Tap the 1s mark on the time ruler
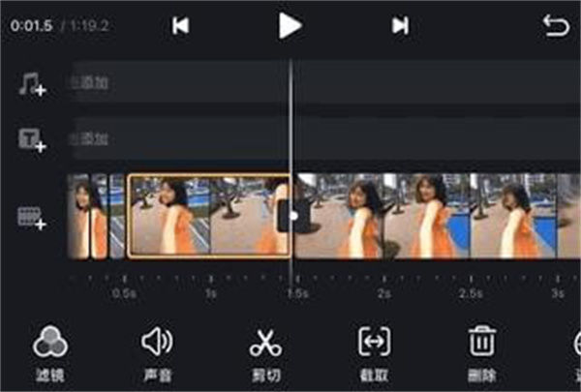The height and width of the screenshot is (392, 581). [x=211, y=293]
